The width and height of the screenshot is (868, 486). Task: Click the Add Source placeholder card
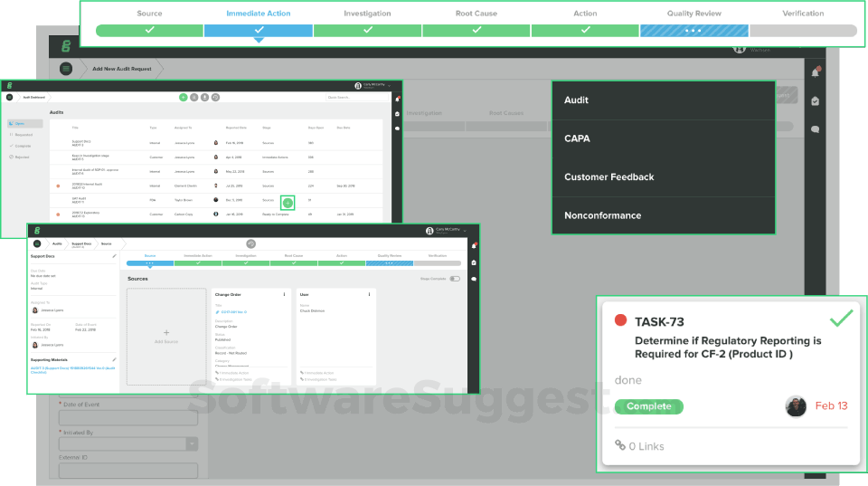pos(166,337)
